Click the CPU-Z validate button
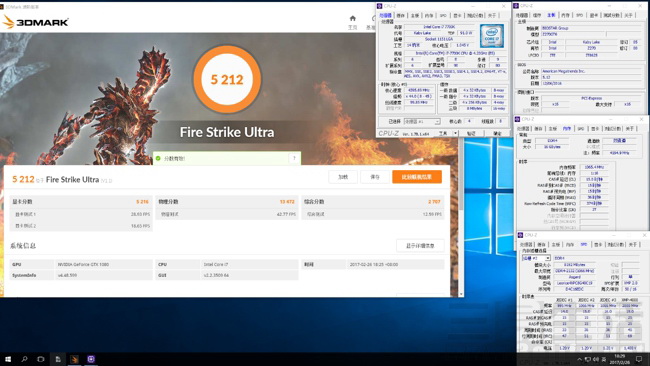The width and height of the screenshot is (650, 366). pyautogui.click(x=471, y=133)
